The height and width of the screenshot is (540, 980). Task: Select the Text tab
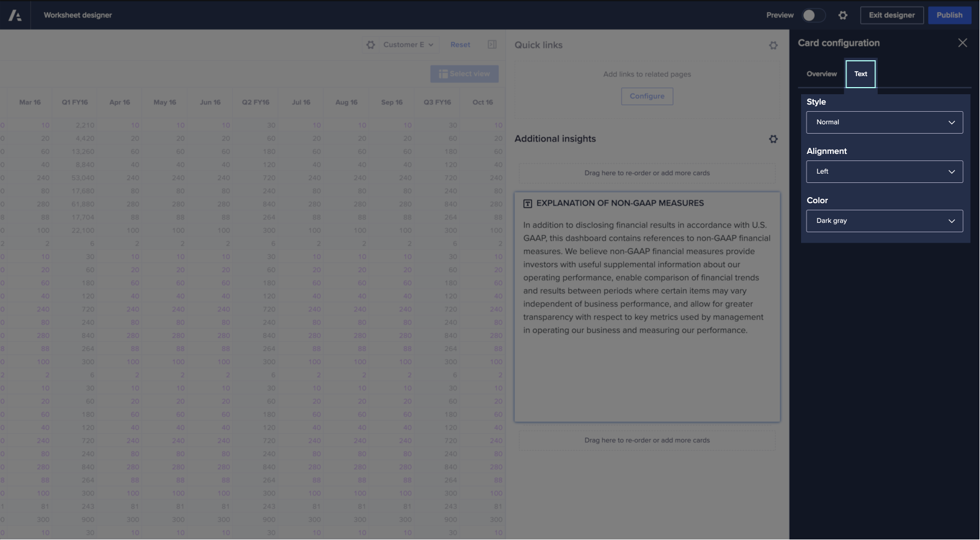click(x=861, y=74)
